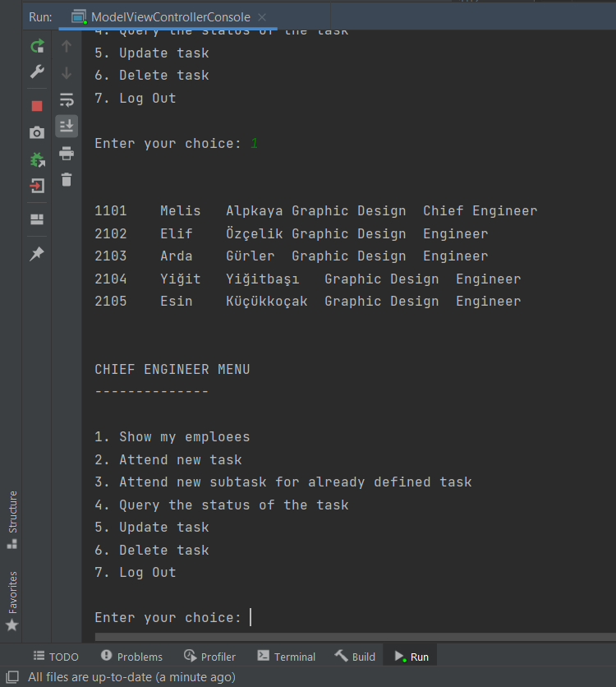
Task: Attach debugger using green bug icon
Action: click(x=36, y=159)
